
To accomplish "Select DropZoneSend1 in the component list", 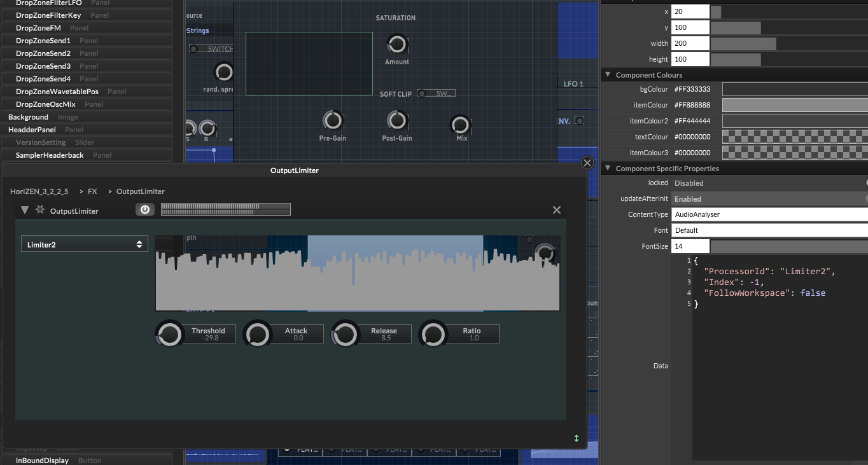I will click(87, 41).
